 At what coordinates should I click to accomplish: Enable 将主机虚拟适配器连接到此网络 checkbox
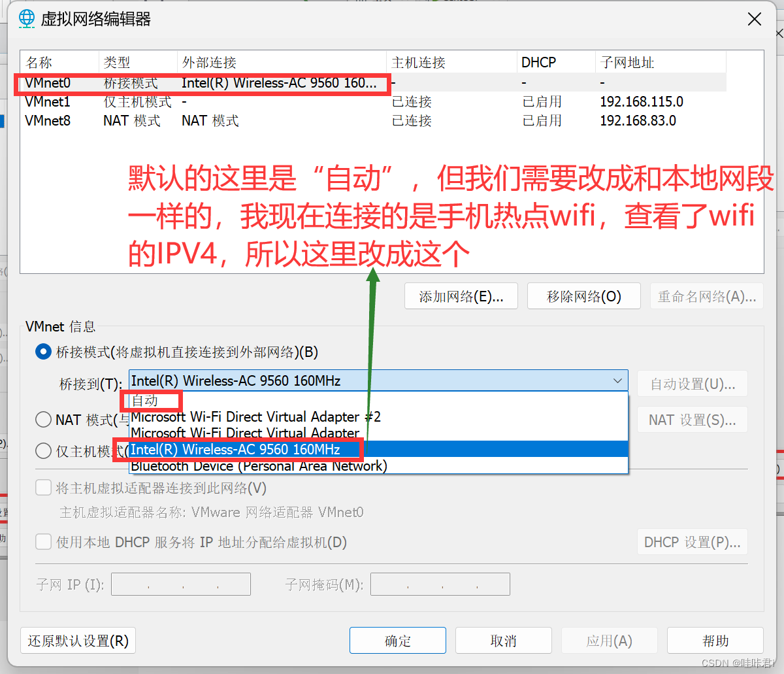click(43, 487)
